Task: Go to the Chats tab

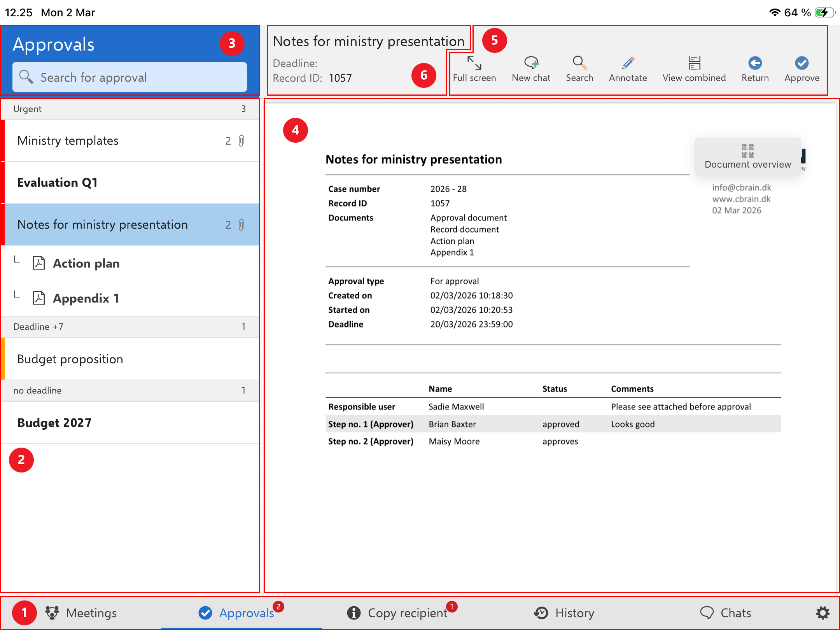Action: pyautogui.click(x=725, y=613)
